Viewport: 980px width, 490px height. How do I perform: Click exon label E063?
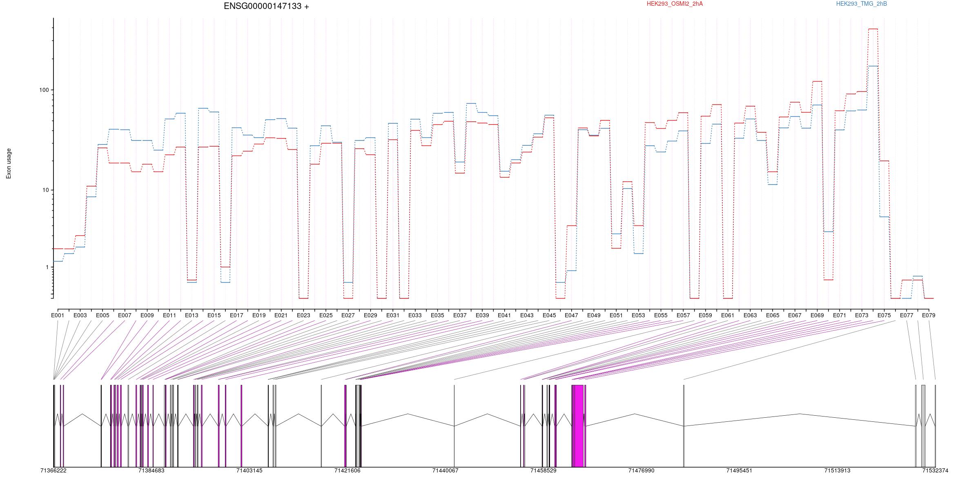click(x=750, y=315)
